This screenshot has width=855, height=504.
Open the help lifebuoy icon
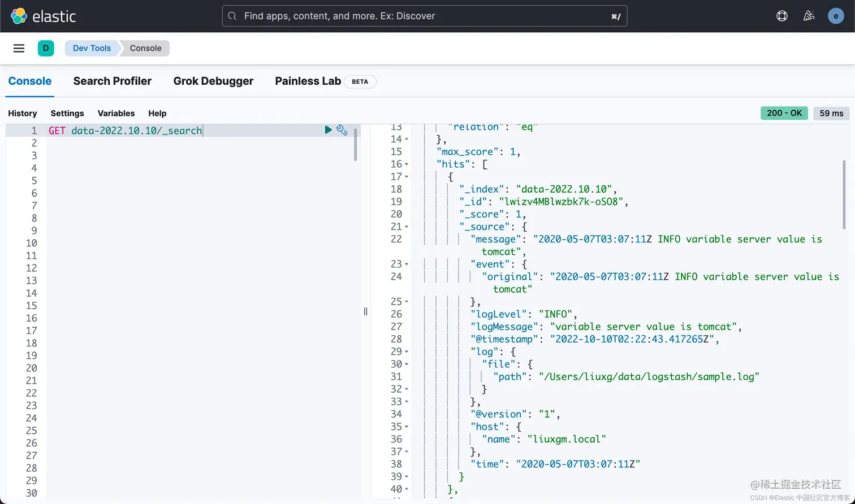(x=781, y=16)
